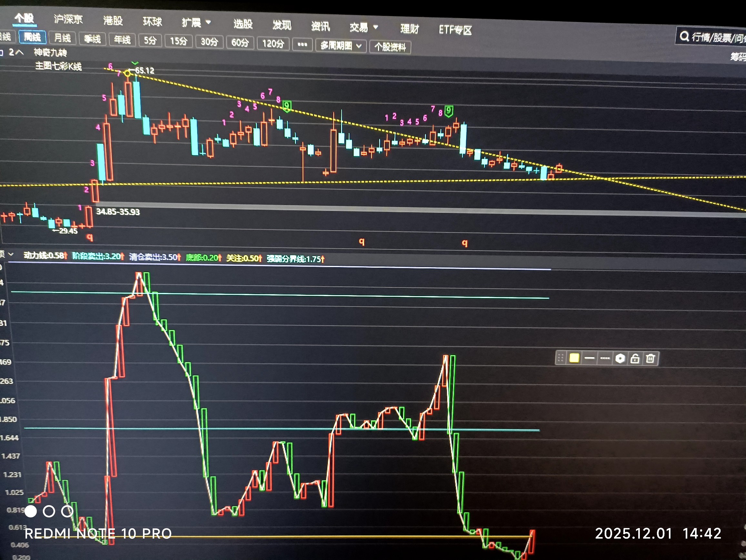Click the yellow circle anchor at 65.12 peak
Image resolution: width=746 pixels, height=560 pixels.
tap(127, 73)
